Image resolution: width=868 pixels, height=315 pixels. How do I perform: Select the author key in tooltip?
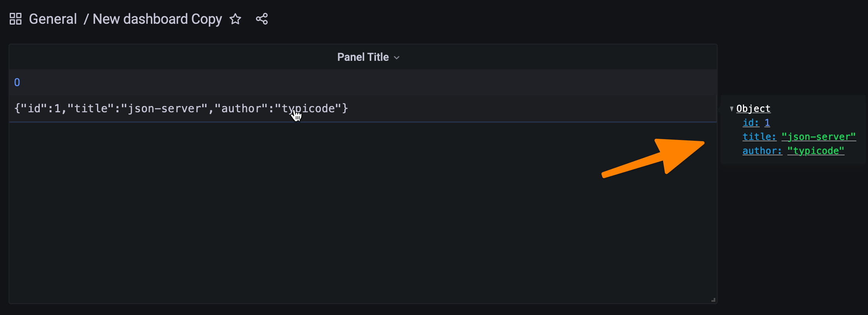[x=762, y=151]
